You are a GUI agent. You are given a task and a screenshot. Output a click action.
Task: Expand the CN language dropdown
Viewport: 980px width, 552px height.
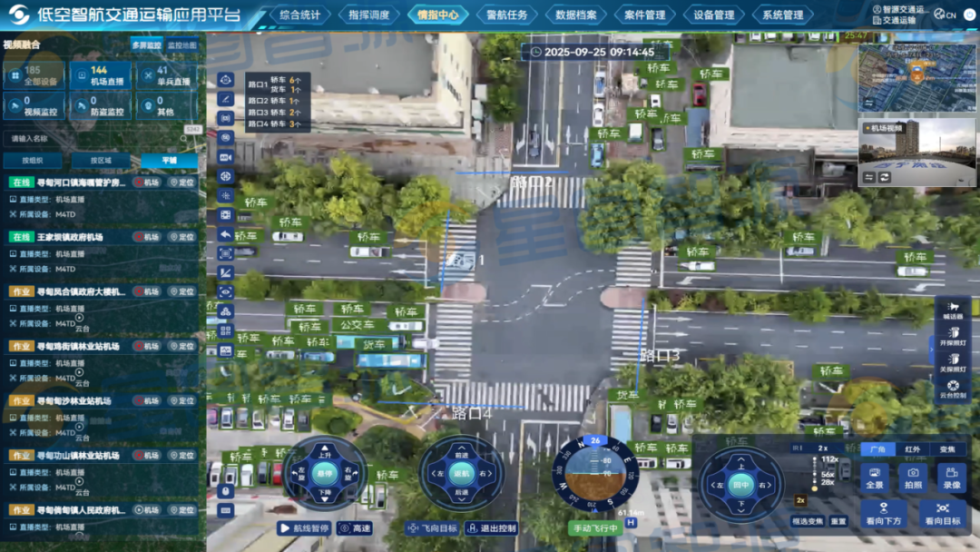pos(946,15)
